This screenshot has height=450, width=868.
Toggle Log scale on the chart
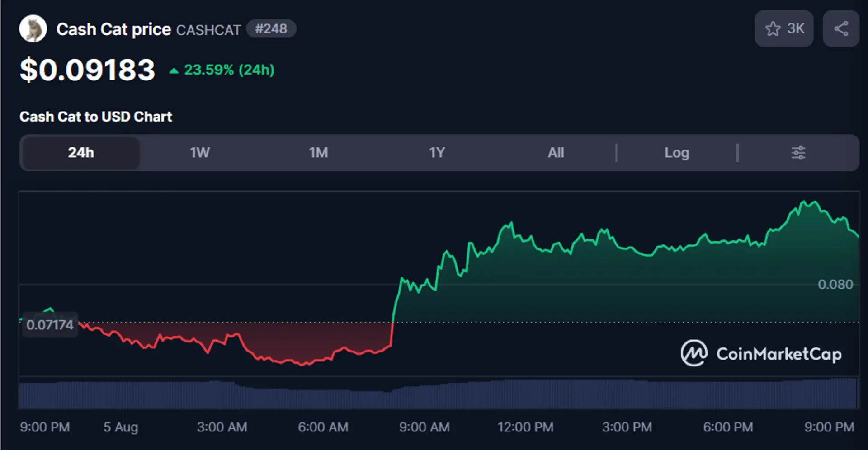(677, 153)
